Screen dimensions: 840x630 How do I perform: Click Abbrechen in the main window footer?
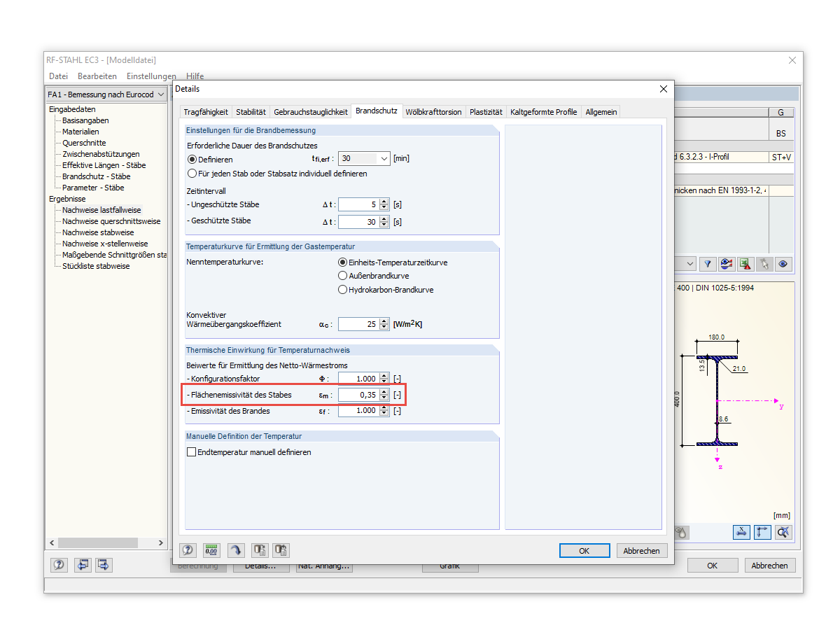[770, 566]
